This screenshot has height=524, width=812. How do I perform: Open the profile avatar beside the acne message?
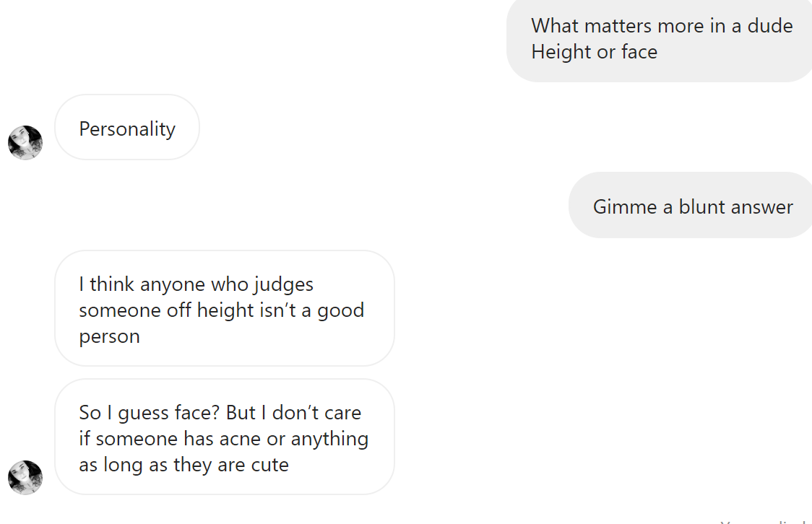25,477
